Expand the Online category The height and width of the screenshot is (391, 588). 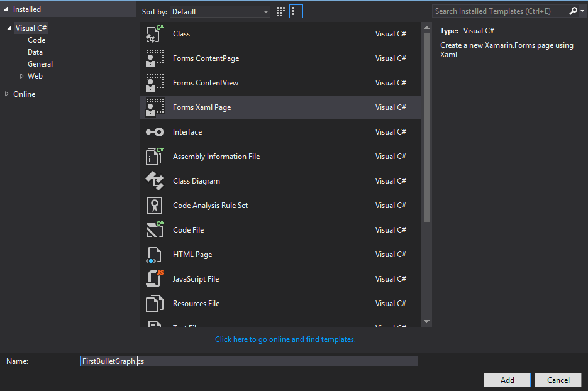point(7,94)
